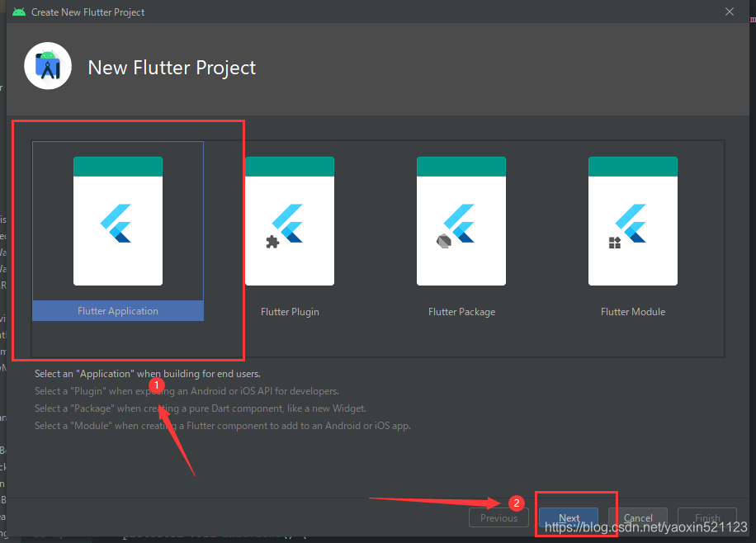Screen dimensions: 756x543
Task: Click the New Flutter Project heading
Action: (x=172, y=68)
